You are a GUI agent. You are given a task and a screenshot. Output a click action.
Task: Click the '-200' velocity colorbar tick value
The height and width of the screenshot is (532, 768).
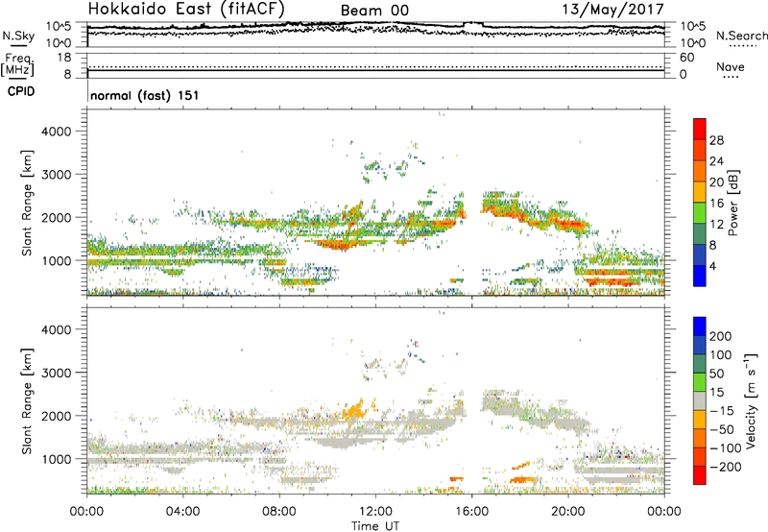[x=725, y=467]
